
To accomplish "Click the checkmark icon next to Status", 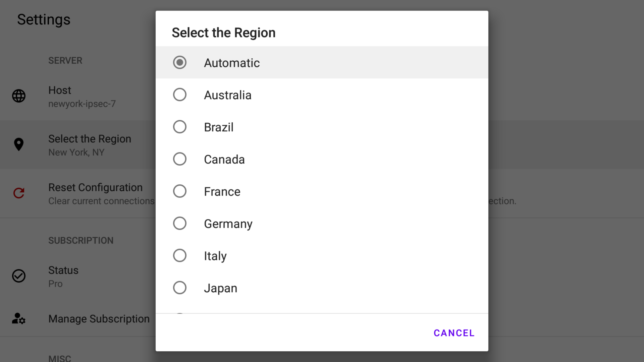I will pyautogui.click(x=18, y=276).
